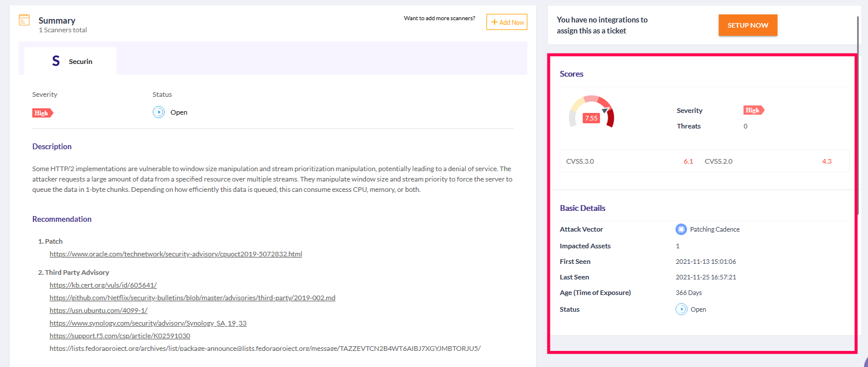Open the usn.ubuntu.com 4099-1 link
This screenshot has height=367, width=868.
(x=99, y=311)
